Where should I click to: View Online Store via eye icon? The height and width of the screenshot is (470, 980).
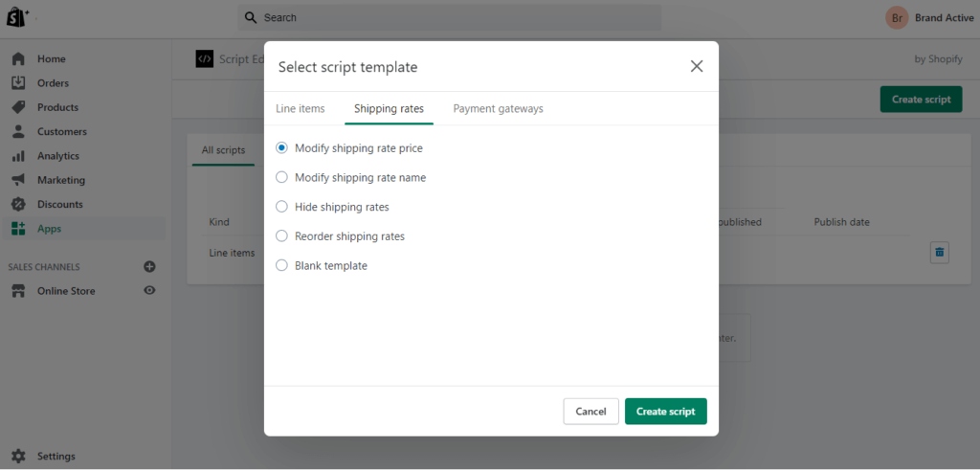149,291
